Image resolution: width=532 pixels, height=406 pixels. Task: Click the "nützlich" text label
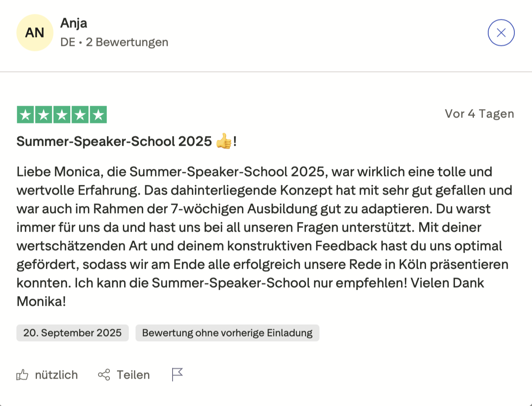pos(56,375)
